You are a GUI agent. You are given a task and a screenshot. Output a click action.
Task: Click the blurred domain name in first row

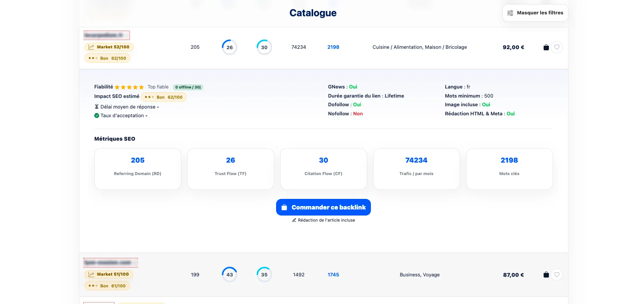(x=107, y=35)
